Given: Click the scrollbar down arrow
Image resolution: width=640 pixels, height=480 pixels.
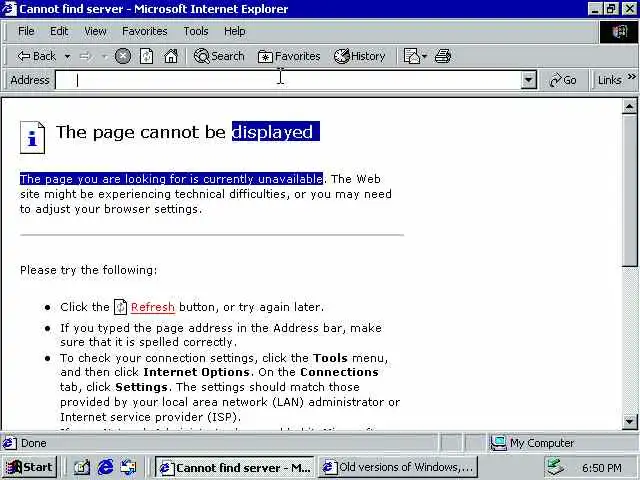Looking at the screenshot, I should pos(629,421).
